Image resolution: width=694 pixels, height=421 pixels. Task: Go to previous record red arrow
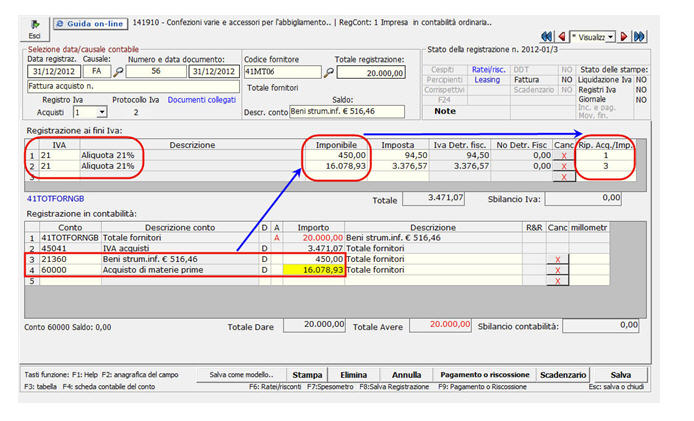click(x=562, y=36)
